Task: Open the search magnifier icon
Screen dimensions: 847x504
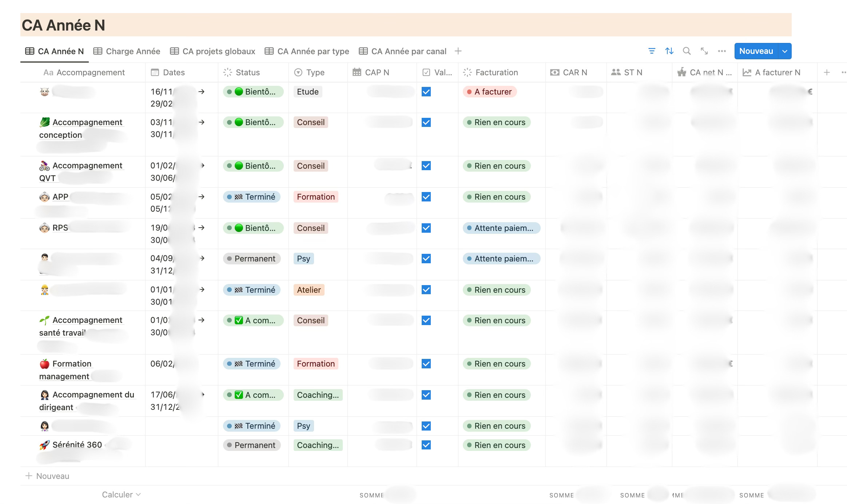Action: click(x=687, y=51)
